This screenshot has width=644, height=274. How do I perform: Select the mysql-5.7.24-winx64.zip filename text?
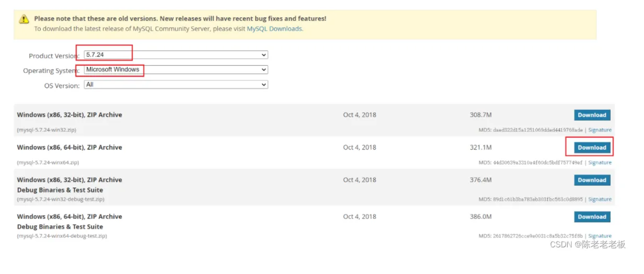click(x=48, y=162)
